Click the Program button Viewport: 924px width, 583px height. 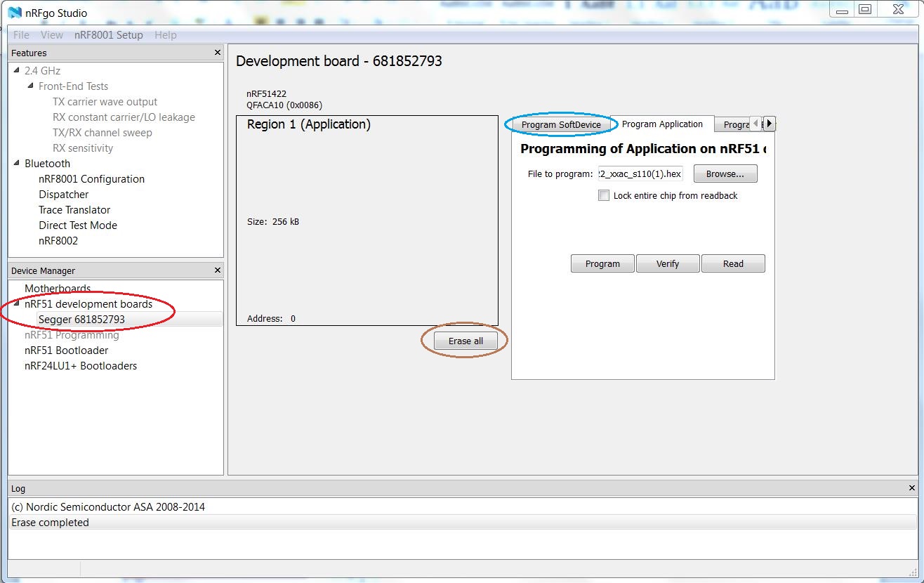(602, 264)
